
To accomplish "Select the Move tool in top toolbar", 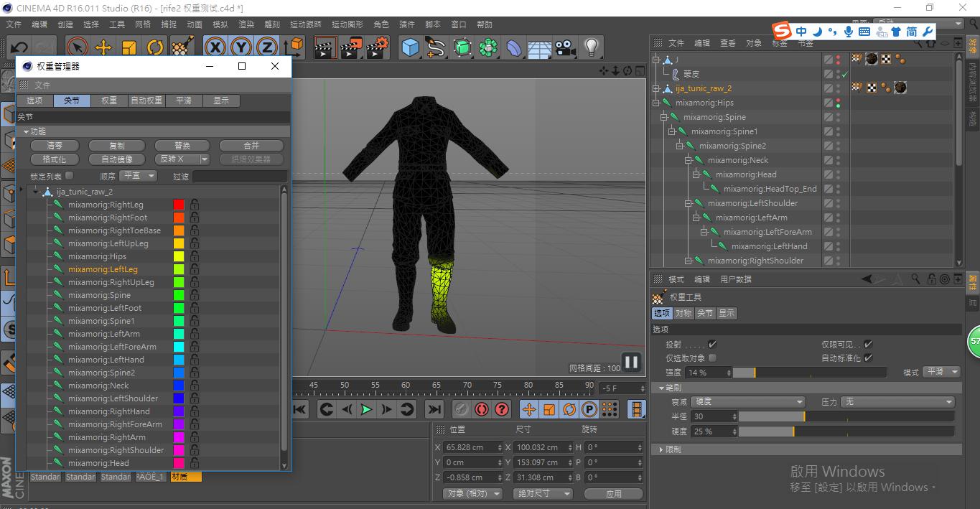I will click(x=103, y=48).
